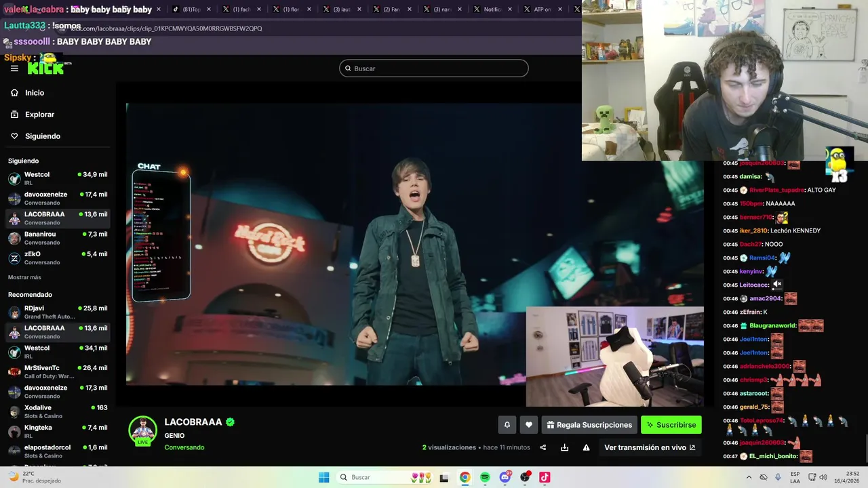Image resolution: width=868 pixels, height=488 pixels.
Task: Click LACOBRAAA verified badge
Action: click(x=230, y=422)
